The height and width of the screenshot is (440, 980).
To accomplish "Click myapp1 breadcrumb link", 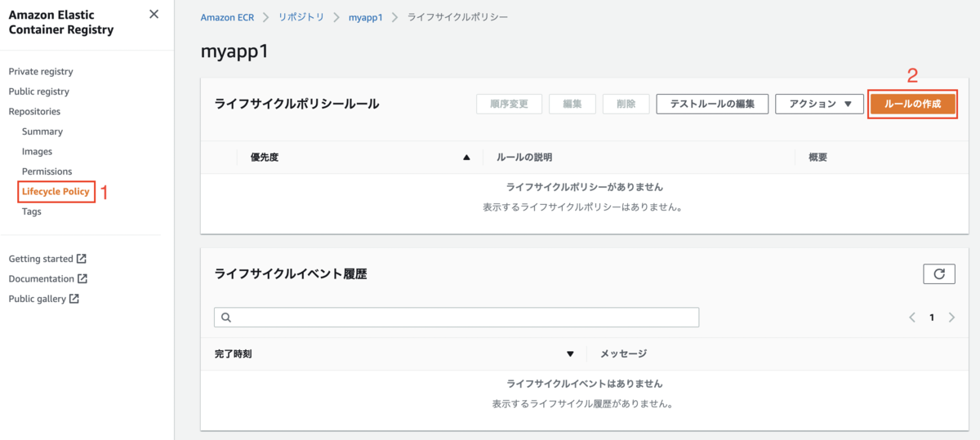I will coord(366,17).
